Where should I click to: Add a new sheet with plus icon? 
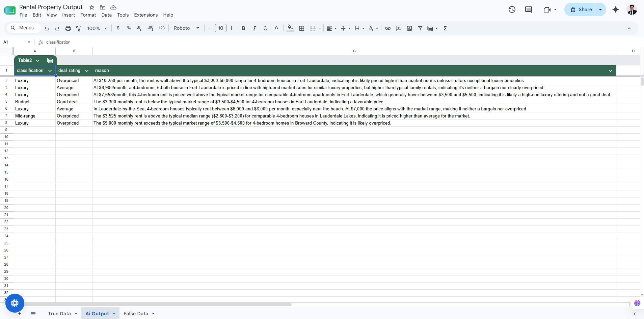[x=20, y=314]
